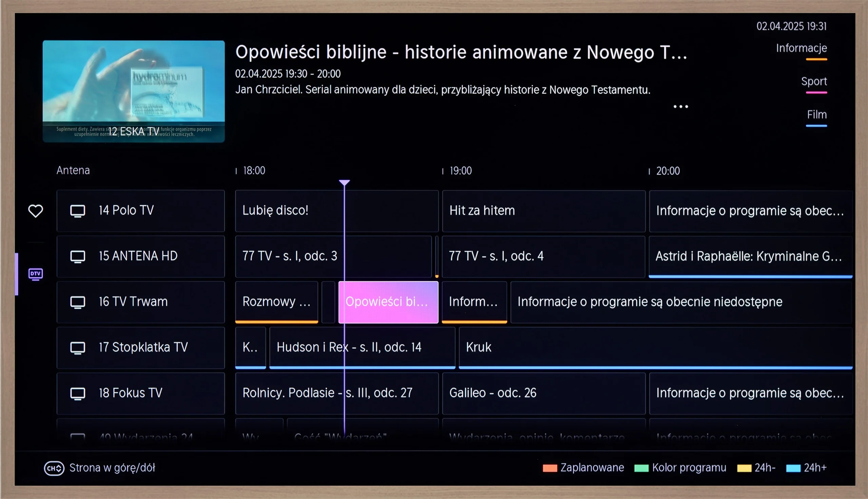Click the blue 24h+ color key
Screen dimensions: 868x499
tap(793, 468)
